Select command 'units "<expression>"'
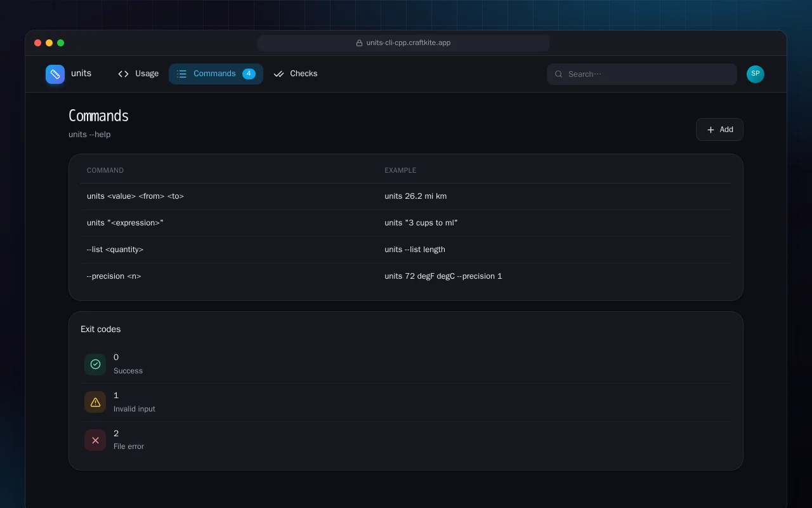 (125, 223)
